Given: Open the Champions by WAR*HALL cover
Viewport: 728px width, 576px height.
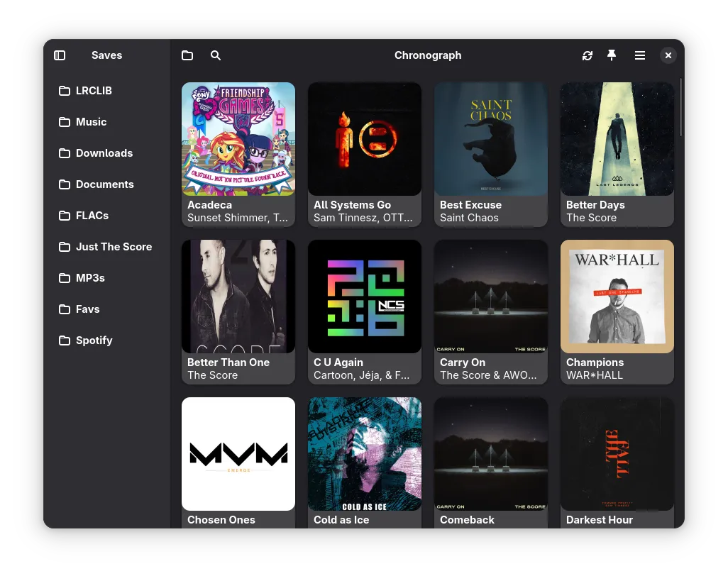Looking at the screenshot, I should click(617, 297).
